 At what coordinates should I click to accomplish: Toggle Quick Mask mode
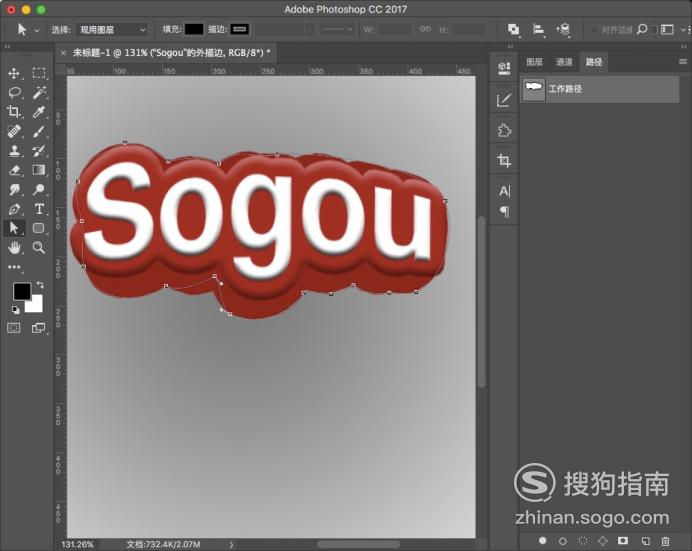pyautogui.click(x=14, y=328)
